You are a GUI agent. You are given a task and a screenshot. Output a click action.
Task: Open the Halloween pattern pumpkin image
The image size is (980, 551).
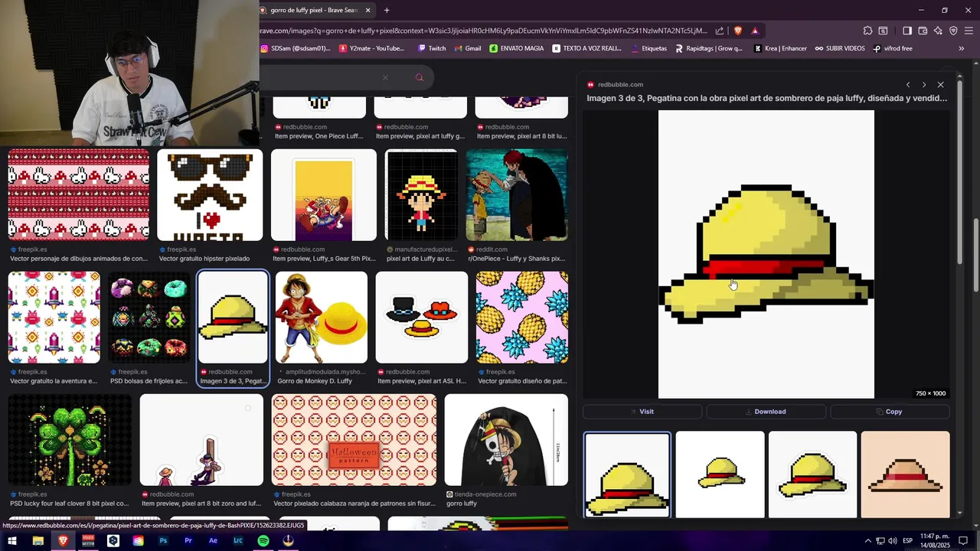[354, 440]
